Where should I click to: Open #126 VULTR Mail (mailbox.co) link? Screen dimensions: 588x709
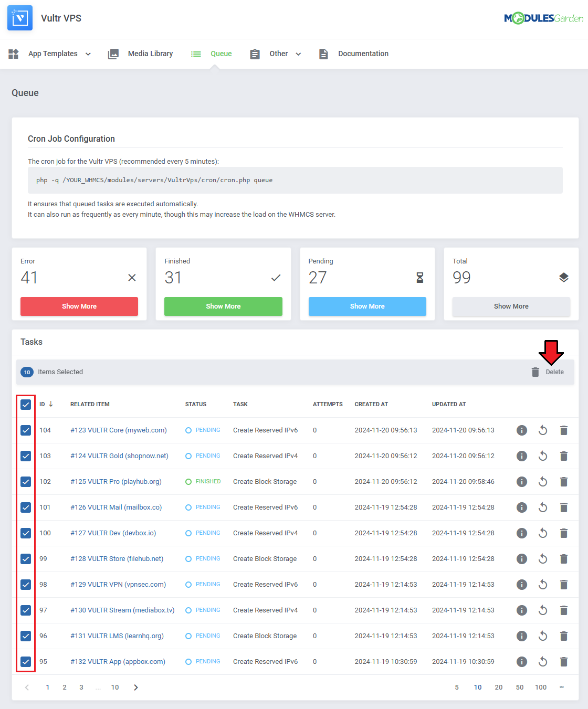coord(116,507)
